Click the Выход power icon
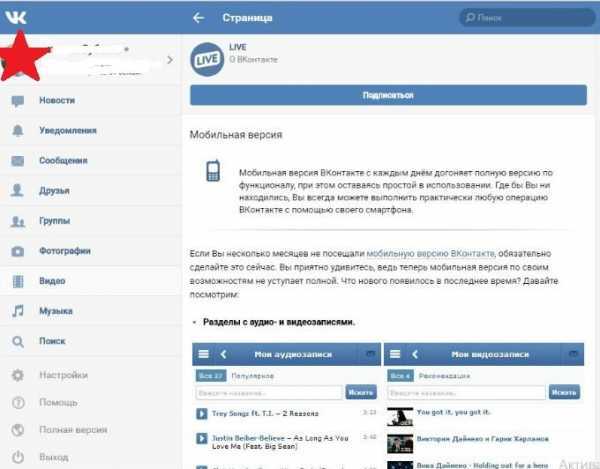Viewport: 600px width, 469px height. tap(18, 457)
